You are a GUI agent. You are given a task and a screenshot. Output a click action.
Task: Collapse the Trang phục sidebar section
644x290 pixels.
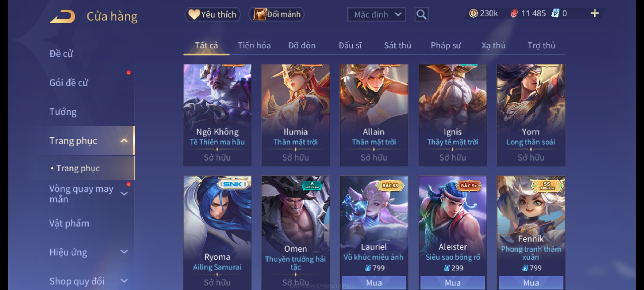coord(124,140)
